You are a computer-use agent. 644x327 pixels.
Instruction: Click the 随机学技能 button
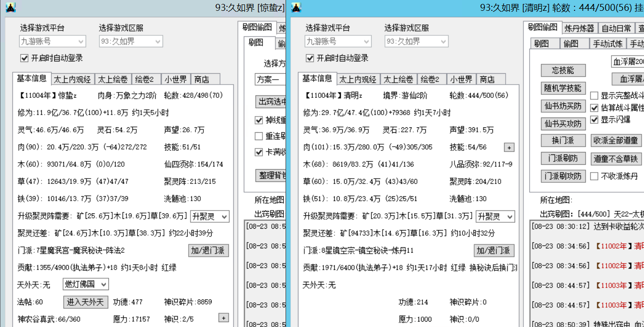click(x=563, y=88)
